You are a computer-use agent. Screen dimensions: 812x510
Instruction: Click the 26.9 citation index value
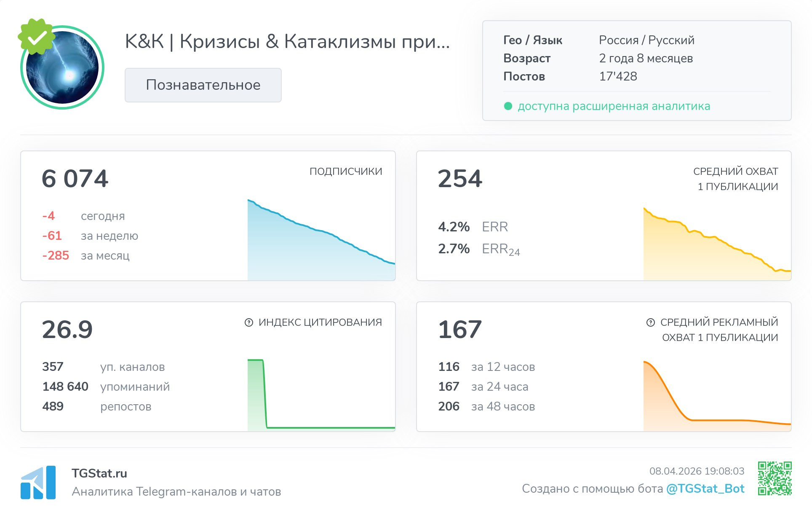tap(67, 330)
